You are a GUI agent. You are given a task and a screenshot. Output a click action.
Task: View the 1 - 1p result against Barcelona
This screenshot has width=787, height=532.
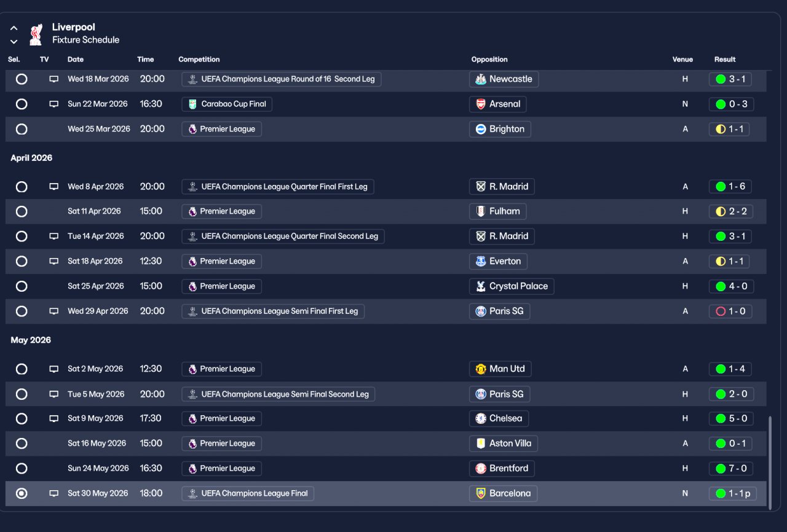[733, 493]
